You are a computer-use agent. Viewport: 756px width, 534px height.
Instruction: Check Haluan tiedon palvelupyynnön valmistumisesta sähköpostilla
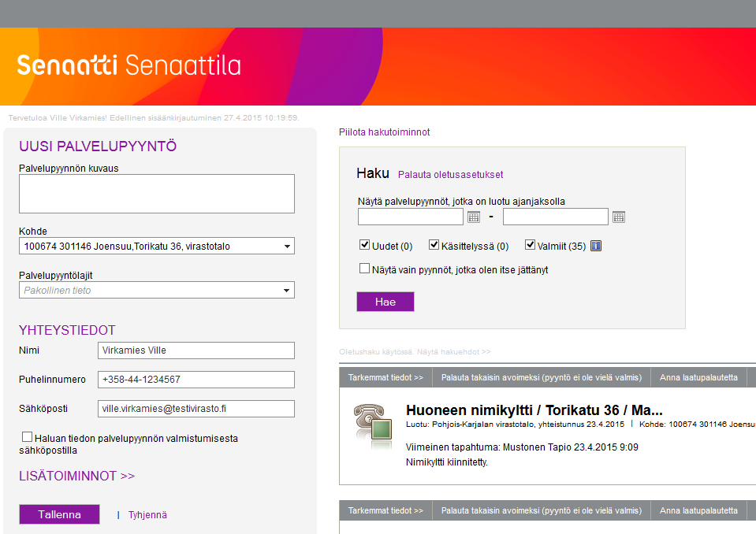click(x=27, y=437)
